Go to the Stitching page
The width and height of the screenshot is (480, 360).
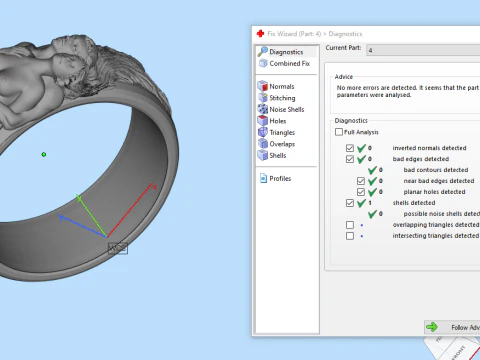pos(282,98)
